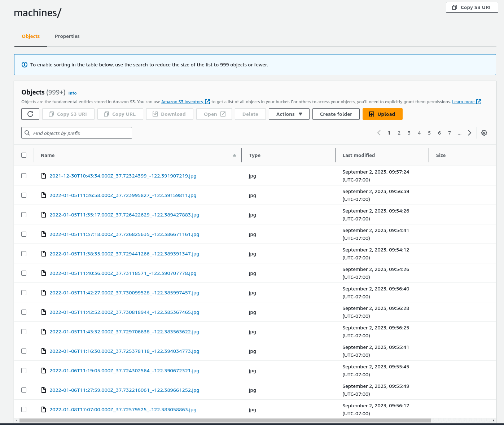Click the Upload button icon

pos(372,114)
